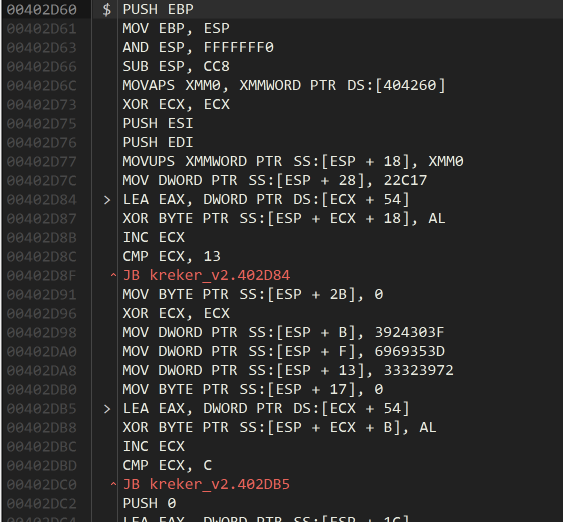Click the $ function-start marker at 00402D60
Viewport: 563px width, 522px height.
107,9
